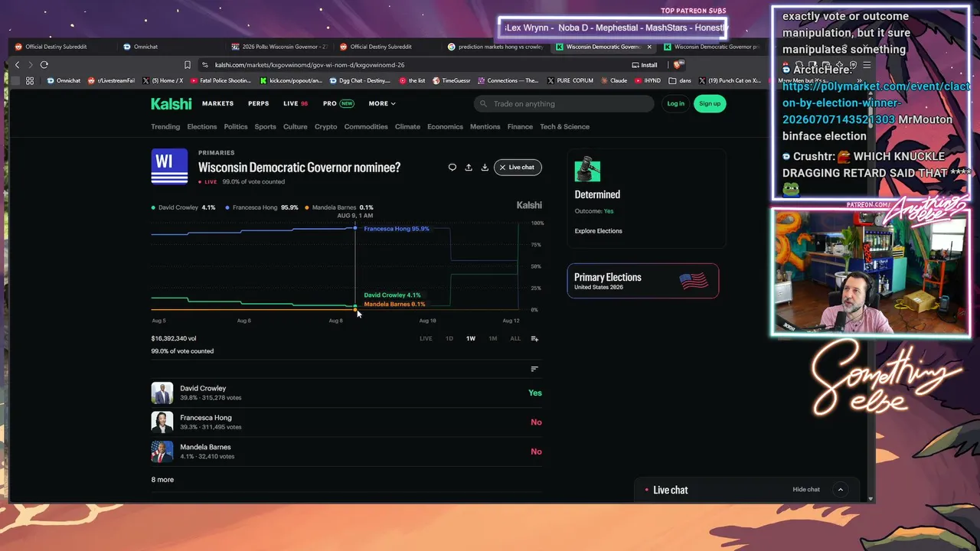Select the Politics category

[236, 126]
